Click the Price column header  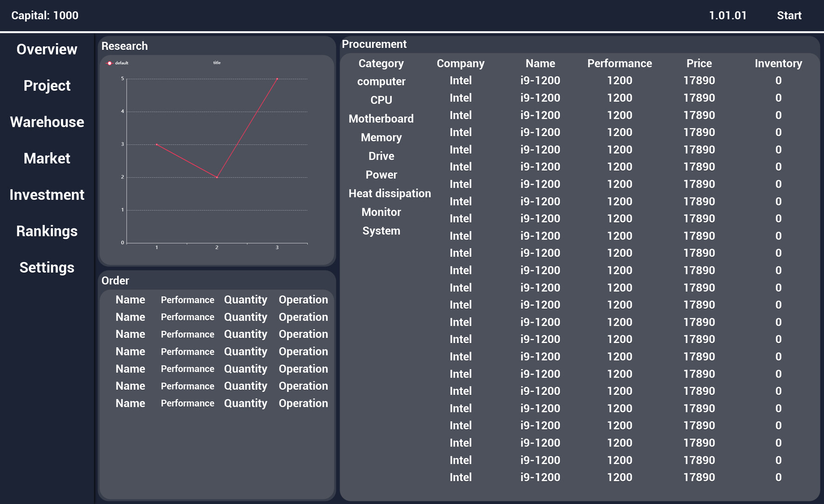(699, 63)
